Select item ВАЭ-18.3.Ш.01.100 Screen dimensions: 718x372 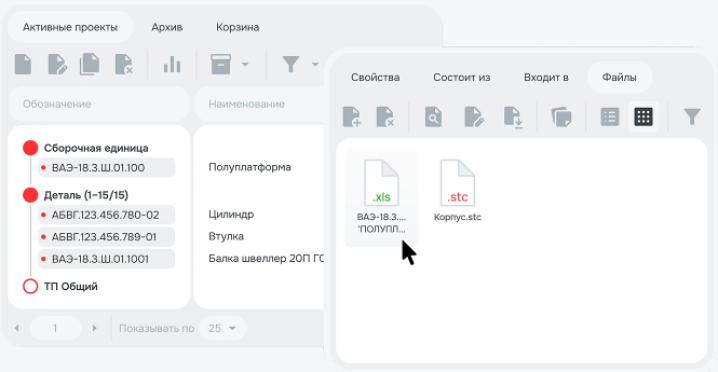pos(106,168)
